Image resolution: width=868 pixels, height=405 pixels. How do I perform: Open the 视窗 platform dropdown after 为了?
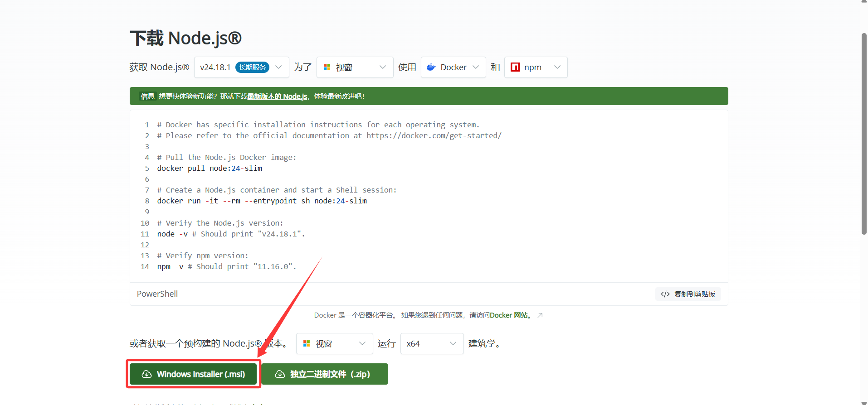tap(355, 67)
